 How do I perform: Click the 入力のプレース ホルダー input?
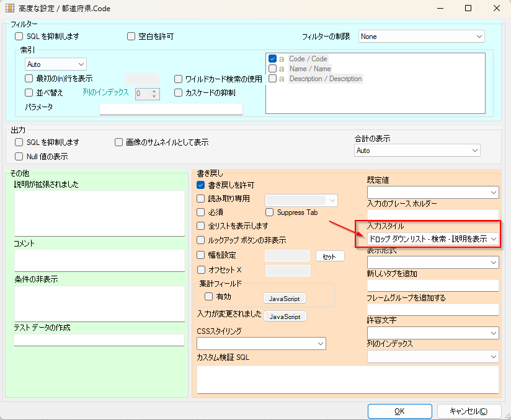tap(433, 215)
